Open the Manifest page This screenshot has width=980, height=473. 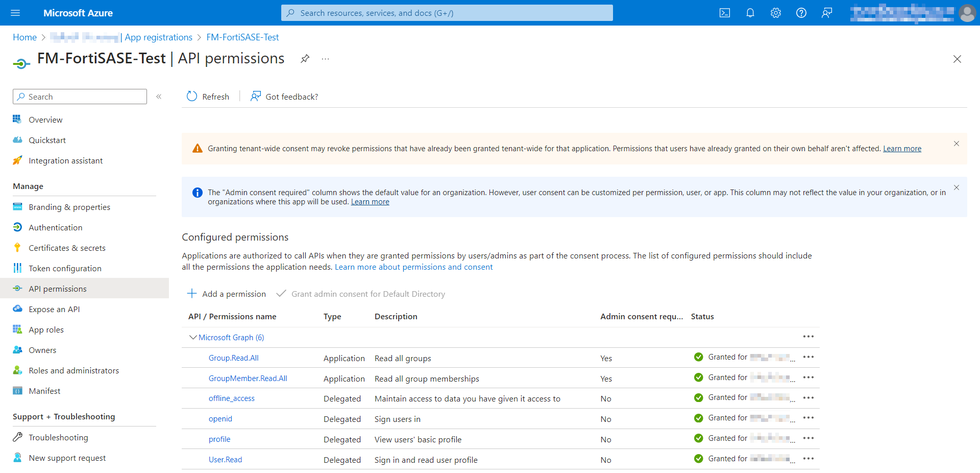pos(44,391)
